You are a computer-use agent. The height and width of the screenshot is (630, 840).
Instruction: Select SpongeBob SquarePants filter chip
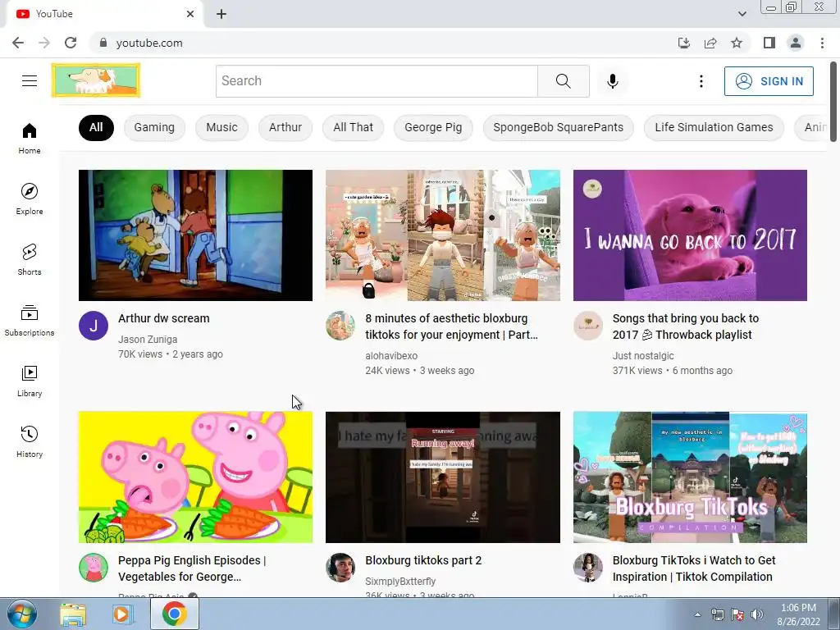pos(558,127)
